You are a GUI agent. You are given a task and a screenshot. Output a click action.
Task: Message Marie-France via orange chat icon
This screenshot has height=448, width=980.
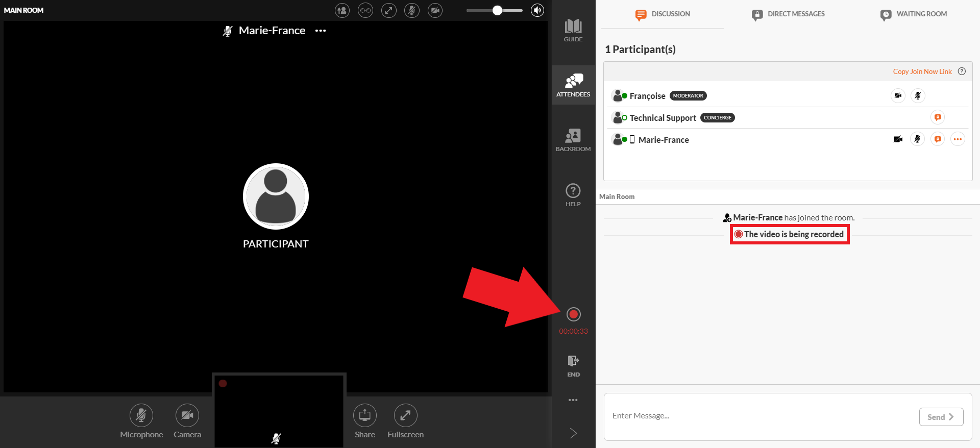[938, 139]
